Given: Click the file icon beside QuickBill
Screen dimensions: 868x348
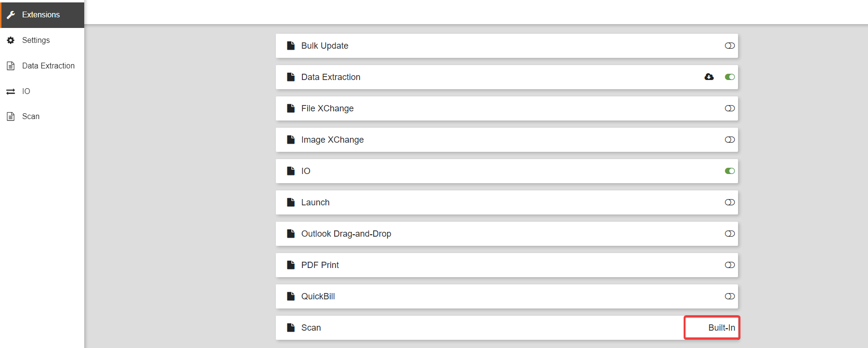Looking at the screenshot, I should coord(291,296).
